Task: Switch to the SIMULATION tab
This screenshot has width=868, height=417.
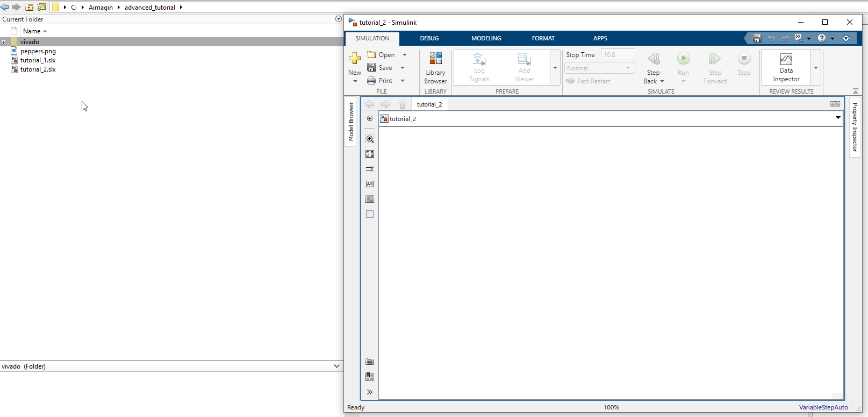Action: click(372, 38)
